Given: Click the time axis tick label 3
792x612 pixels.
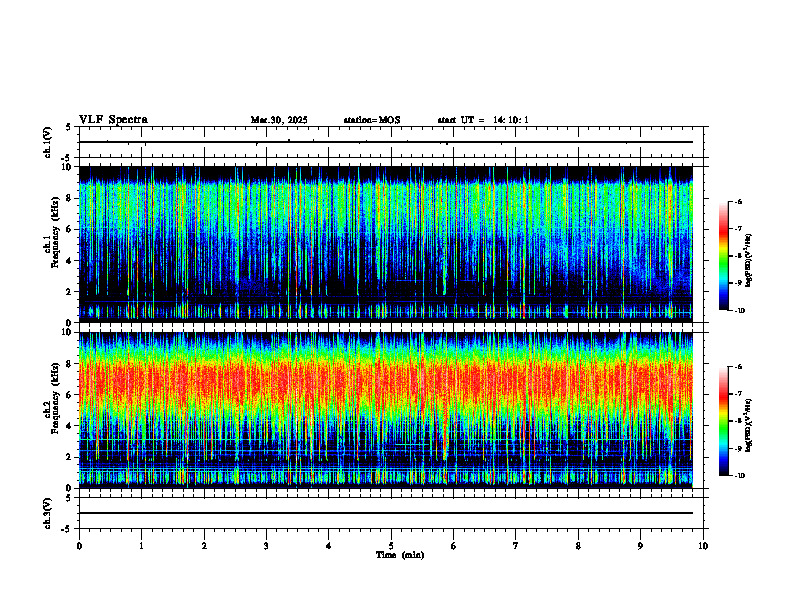Looking at the screenshot, I should click(x=266, y=546).
